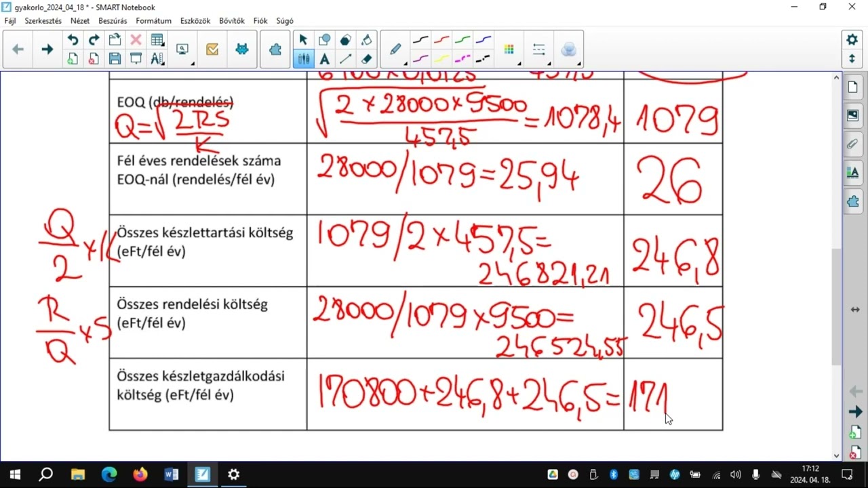
Task: Move toolbar with the up-down arrows button
Action: (852, 59)
